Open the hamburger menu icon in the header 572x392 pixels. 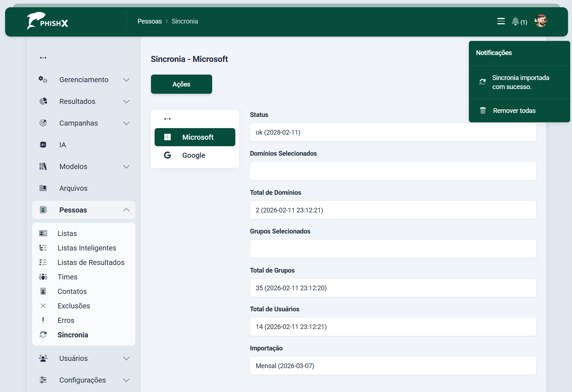click(501, 21)
